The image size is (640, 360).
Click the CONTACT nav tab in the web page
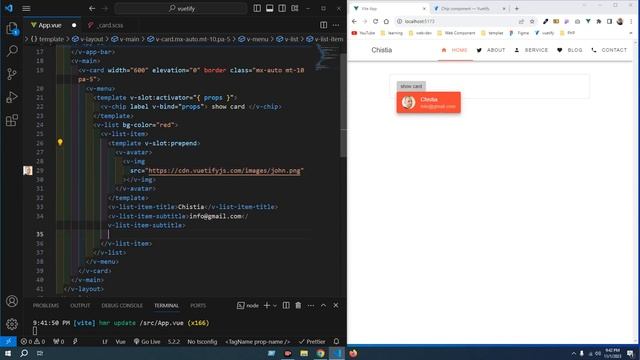(x=609, y=50)
